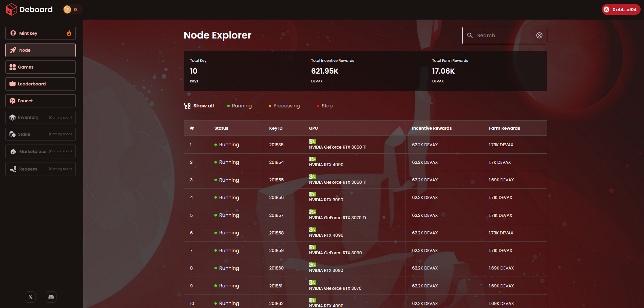644x308 pixels.
Task: Click NVIDIA icon in row 201859
Action: (313, 247)
